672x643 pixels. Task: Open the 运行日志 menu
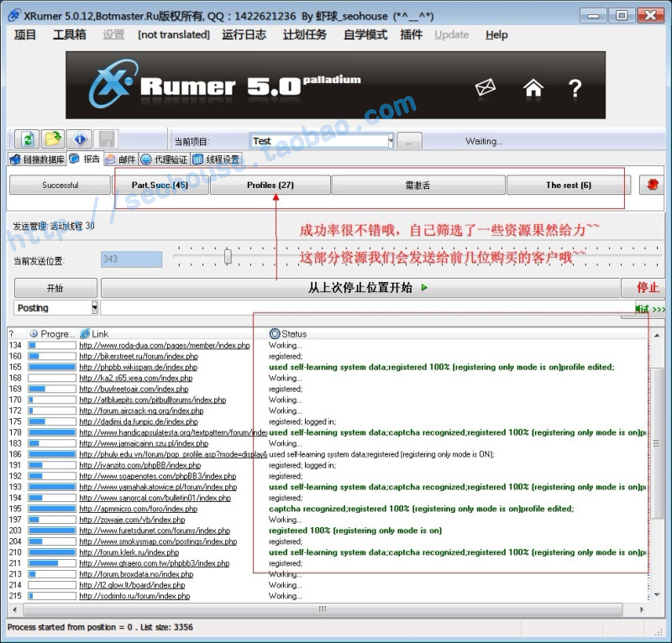pos(244,34)
